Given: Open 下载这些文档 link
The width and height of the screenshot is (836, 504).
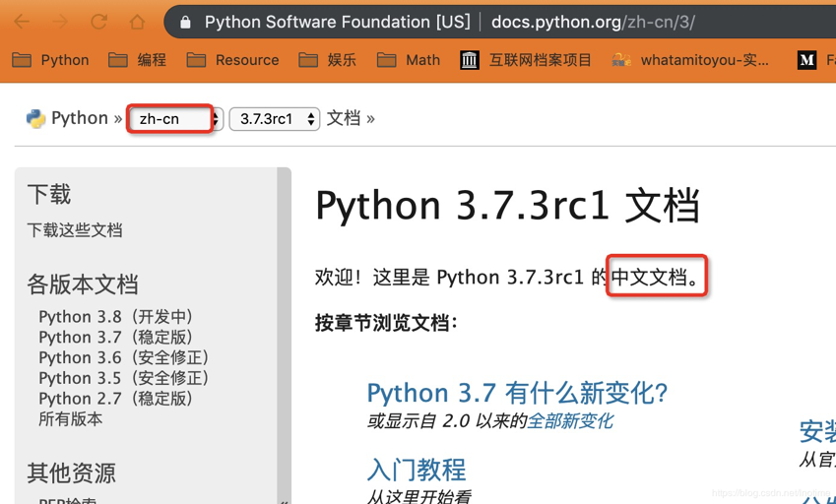Looking at the screenshot, I should (x=75, y=230).
